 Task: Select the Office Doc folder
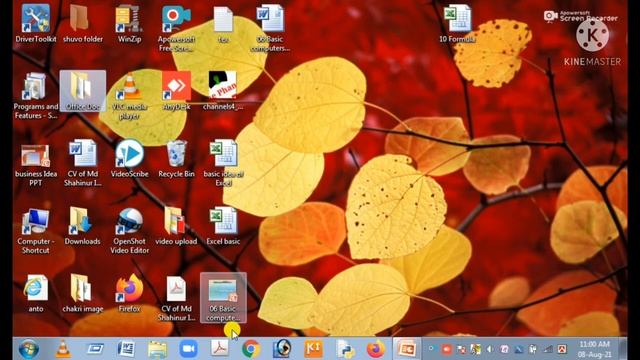82,91
